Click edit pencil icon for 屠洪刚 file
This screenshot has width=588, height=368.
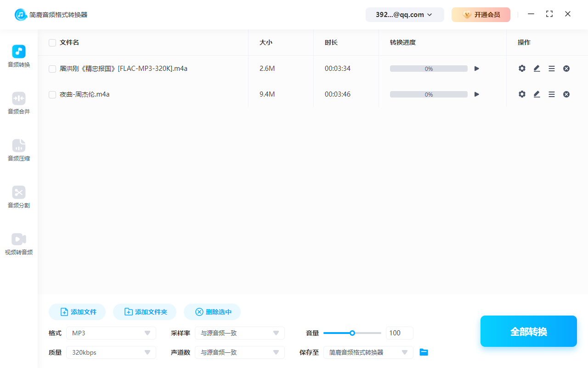point(537,69)
